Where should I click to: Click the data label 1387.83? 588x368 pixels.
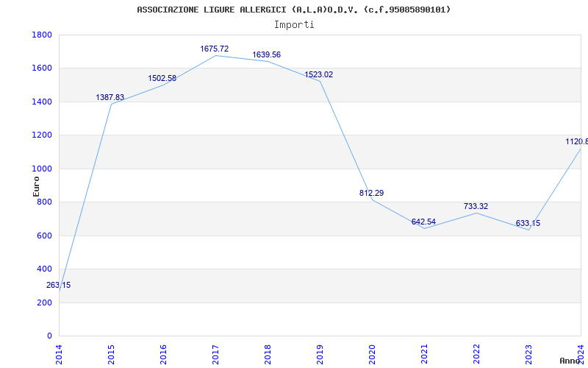pos(110,97)
